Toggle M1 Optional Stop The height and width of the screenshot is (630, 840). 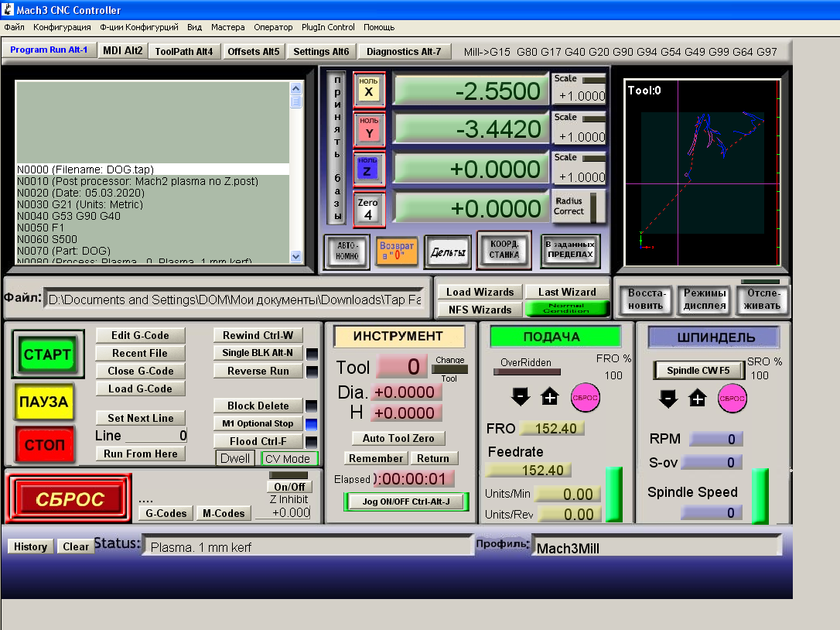coord(258,423)
